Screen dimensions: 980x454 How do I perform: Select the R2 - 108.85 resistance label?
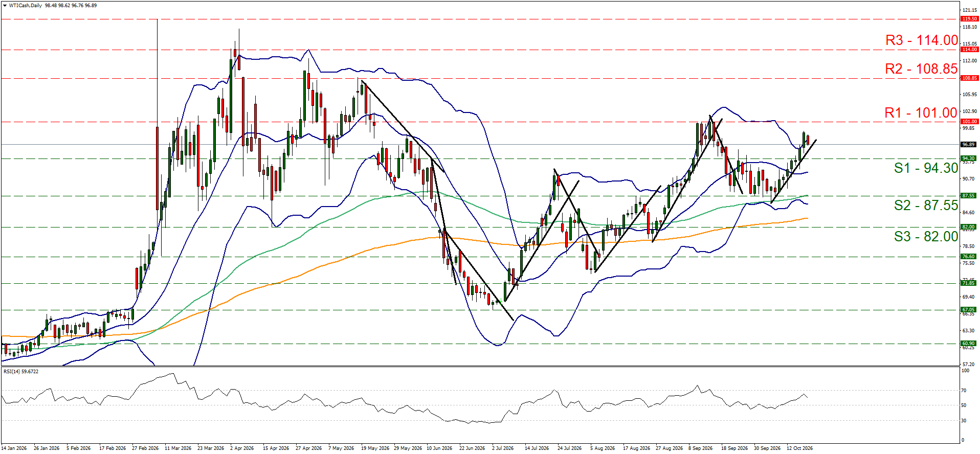(x=921, y=69)
